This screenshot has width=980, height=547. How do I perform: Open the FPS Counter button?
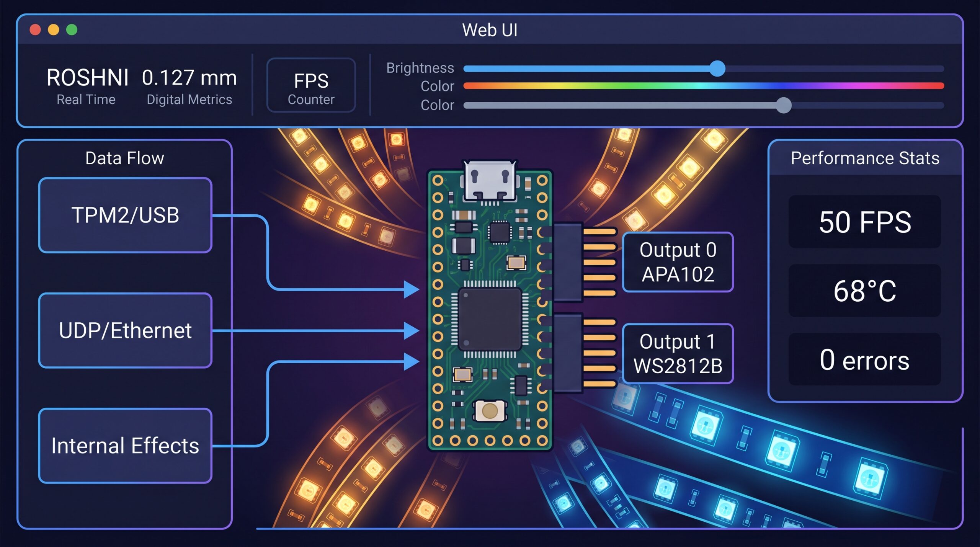[x=311, y=85]
